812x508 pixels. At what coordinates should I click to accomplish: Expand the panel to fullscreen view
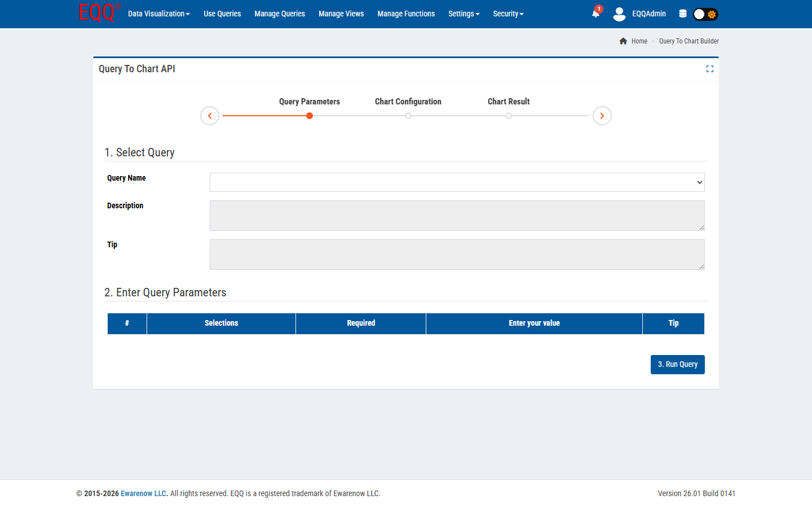click(x=709, y=68)
